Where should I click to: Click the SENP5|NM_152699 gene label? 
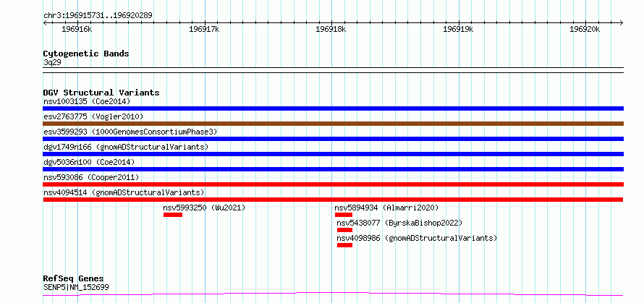pos(77,287)
